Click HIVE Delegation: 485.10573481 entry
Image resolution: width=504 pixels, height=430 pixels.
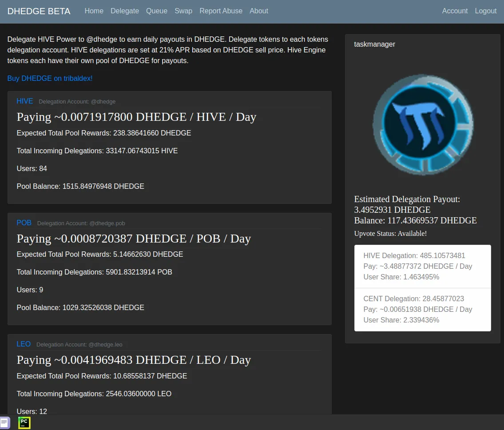click(x=414, y=256)
